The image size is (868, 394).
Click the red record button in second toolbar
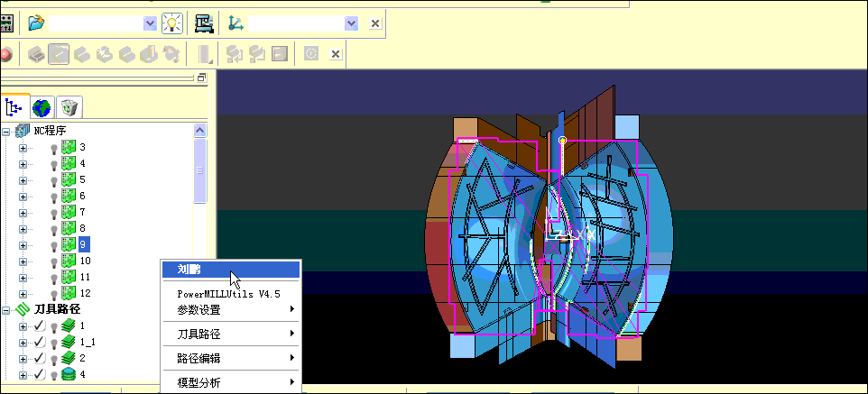(5, 54)
